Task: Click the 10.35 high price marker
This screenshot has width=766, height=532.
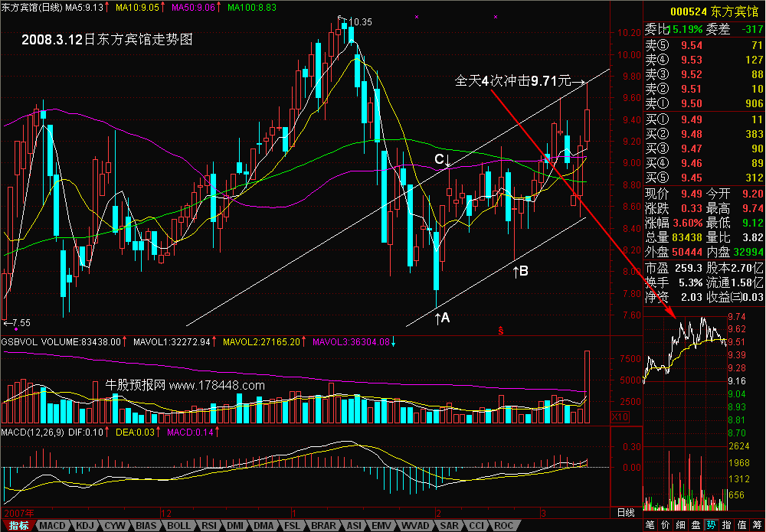Action: (360, 22)
